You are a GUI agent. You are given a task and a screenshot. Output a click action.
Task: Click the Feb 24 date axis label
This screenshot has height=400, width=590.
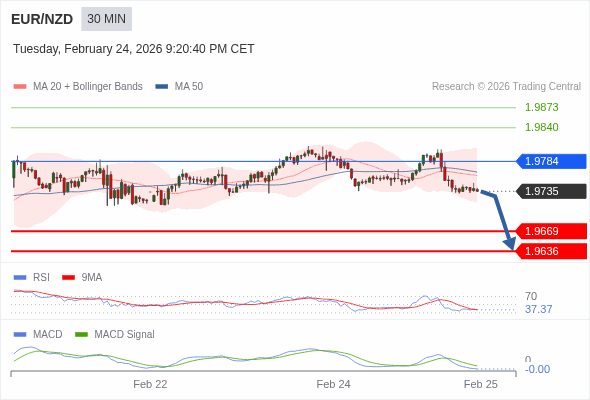tap(333, 384)
